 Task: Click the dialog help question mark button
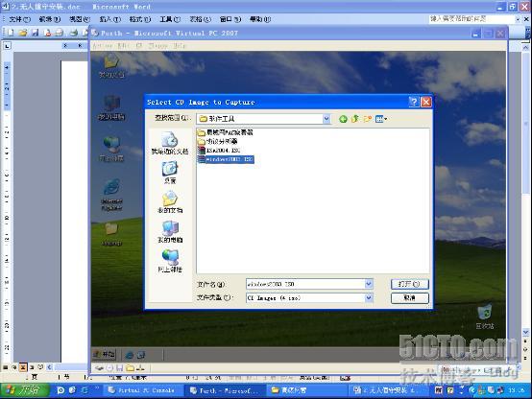(414, 102)
